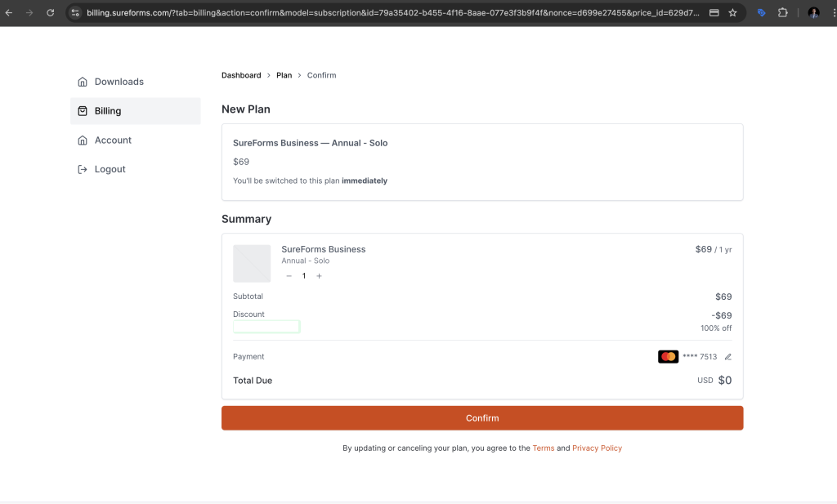Navigate back using the browser back arrow
The width and height of the screenshot is (837, 504).
click(x=10, y=13)
